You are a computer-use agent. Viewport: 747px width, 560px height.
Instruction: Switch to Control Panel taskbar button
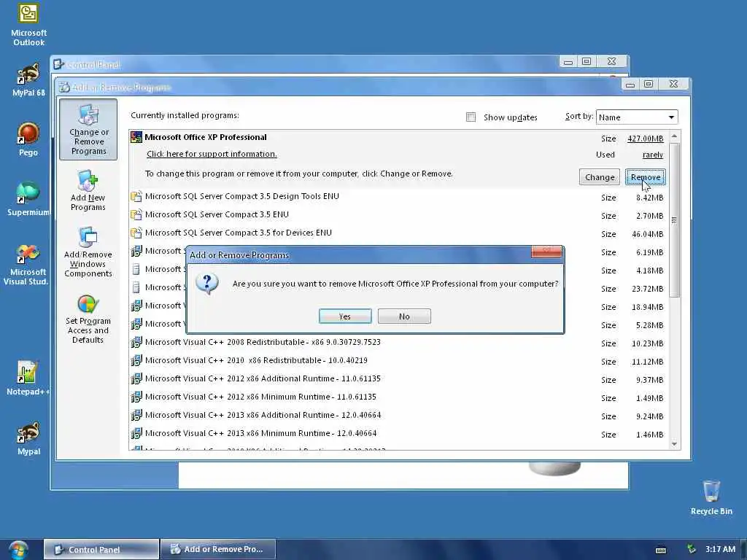pos(101,550)
